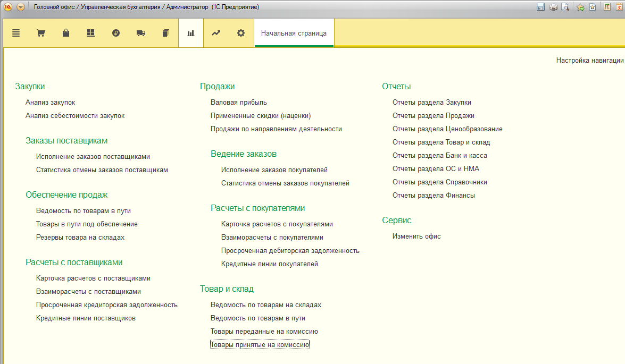Click the Товар и склад heading
The image size is (625, 364).
tap(227, 289)
